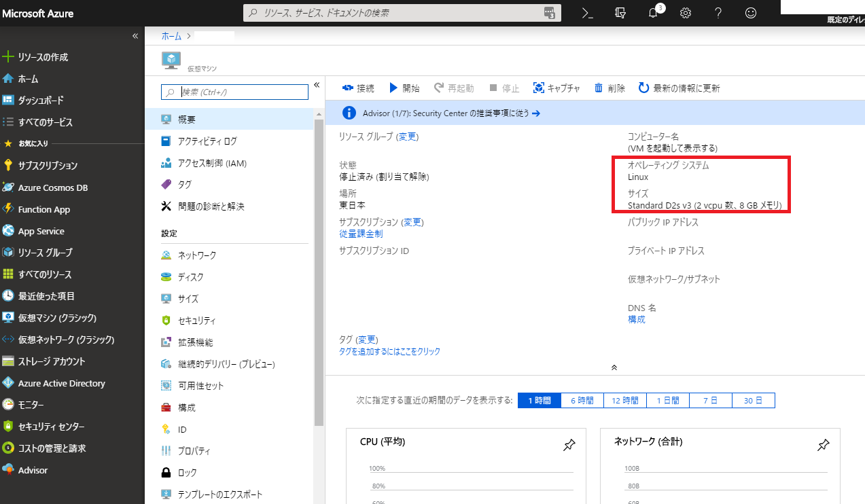Screen dimensions: 865x504
Task: Click the リソース グループ cube icon
Action: [x=8, y=253]
